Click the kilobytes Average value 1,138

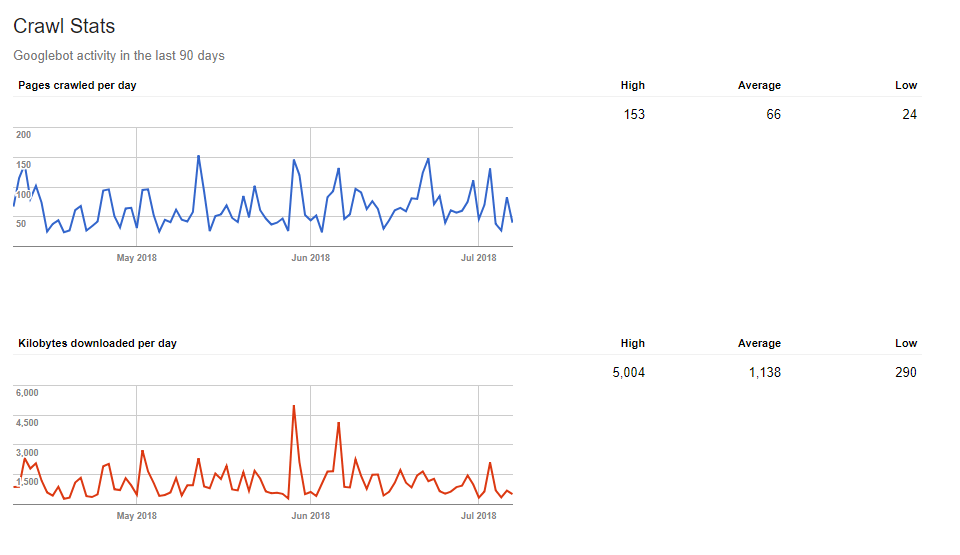point(759,372)
